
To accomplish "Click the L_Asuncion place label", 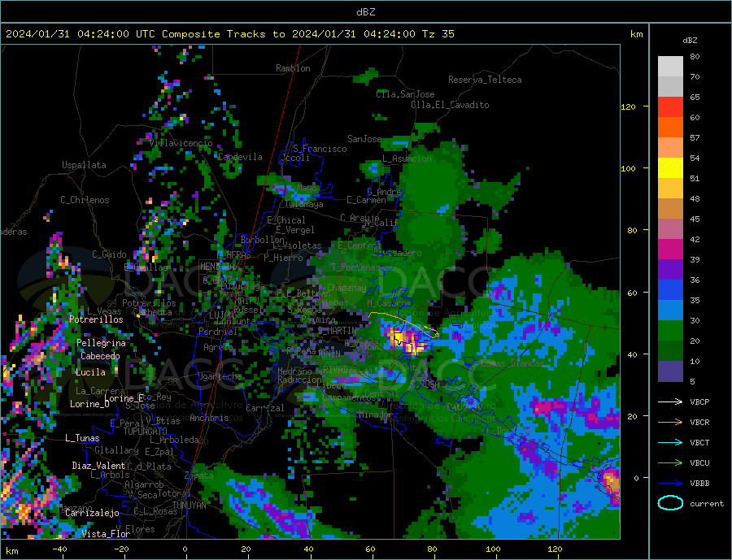I will click(x=407, y=158).
